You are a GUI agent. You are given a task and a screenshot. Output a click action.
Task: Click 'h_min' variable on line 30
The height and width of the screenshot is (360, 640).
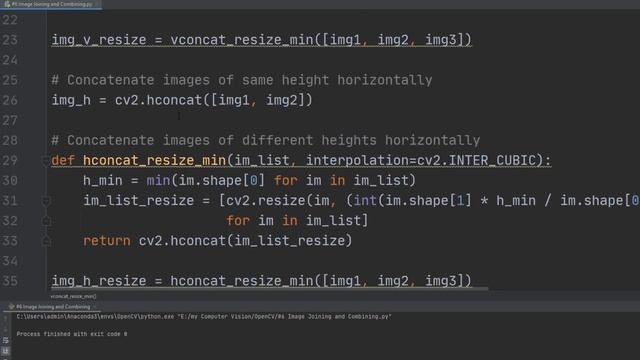[x=103, y=181]
